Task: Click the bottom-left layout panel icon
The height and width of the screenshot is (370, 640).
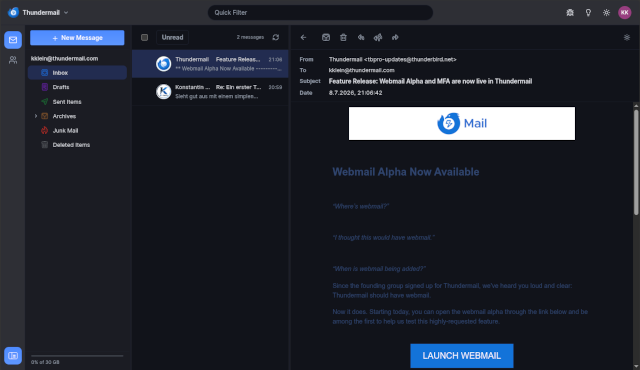Action: pos(13,356)
